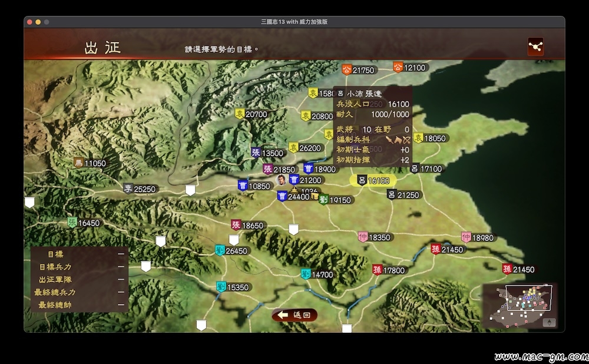The width and height of the screenshot is (589, 364).
Task: Click the minimap overview panel
Action: (x=519, y=306)
